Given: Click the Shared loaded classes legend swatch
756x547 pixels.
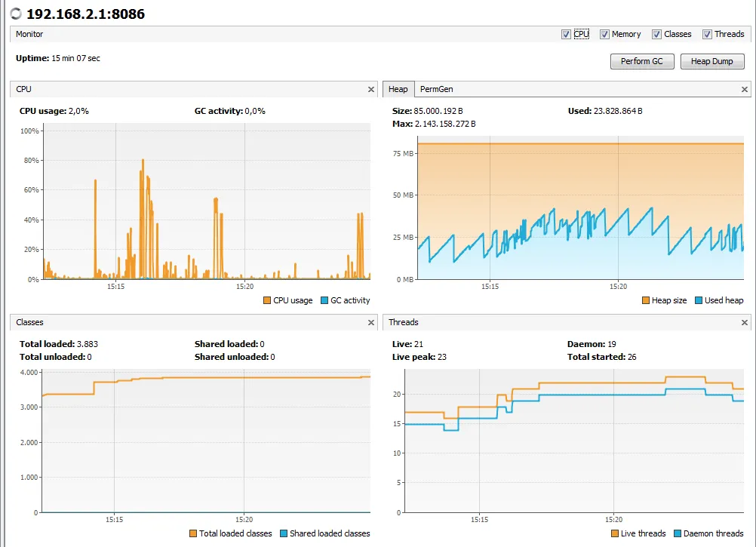Looking at the screenshot, I should tap(284, 533).
